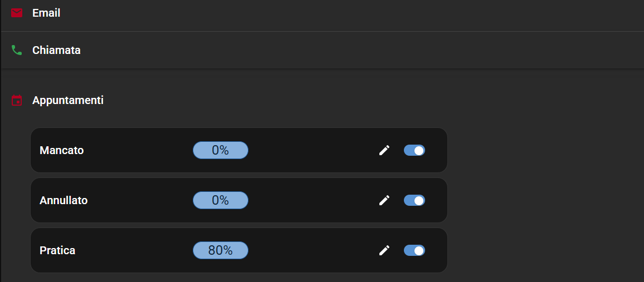Edit the Annullato row with pencil icon
The width and height of the screenshot is (644, 282).
pos(384,200)
